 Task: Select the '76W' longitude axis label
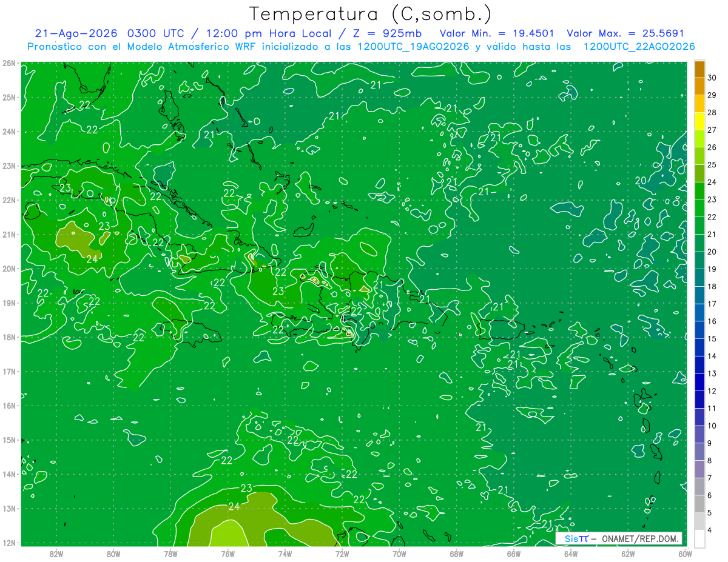tap(227, 554)
